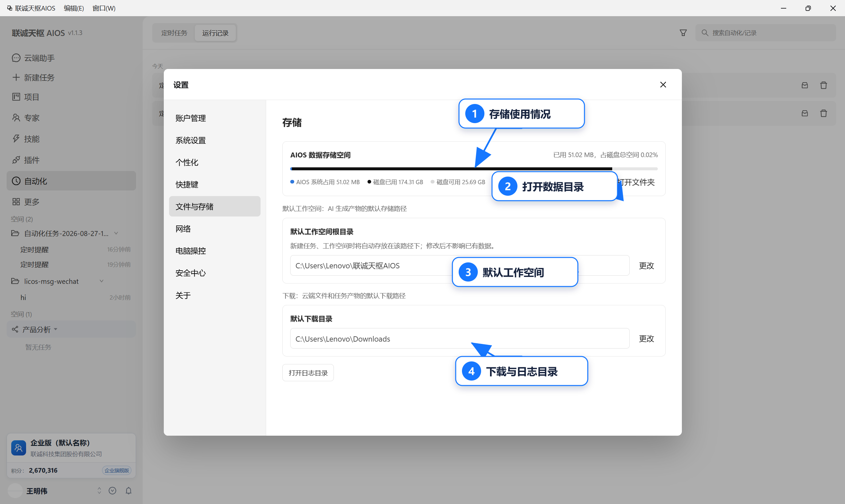The height and width of the screenshot is (504, 845).
Task: Select 安全中心 in settings
Action: tap(215, 273)
